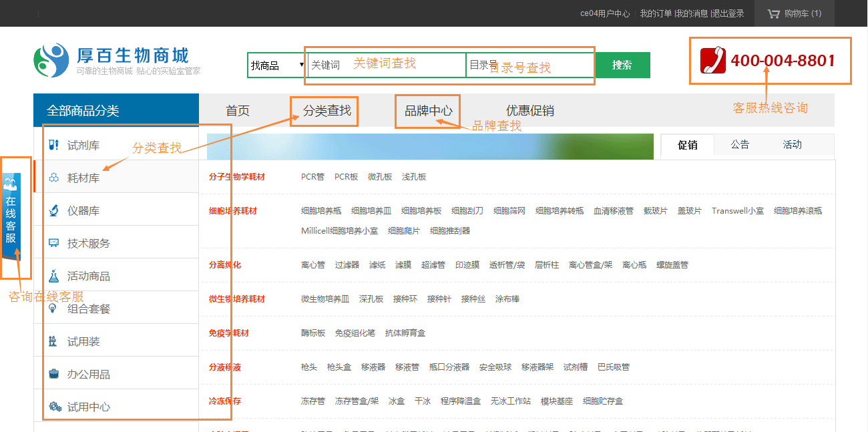Click the 离心管 product link
This screenshot has width=868, height=432.
click(312, 265)
